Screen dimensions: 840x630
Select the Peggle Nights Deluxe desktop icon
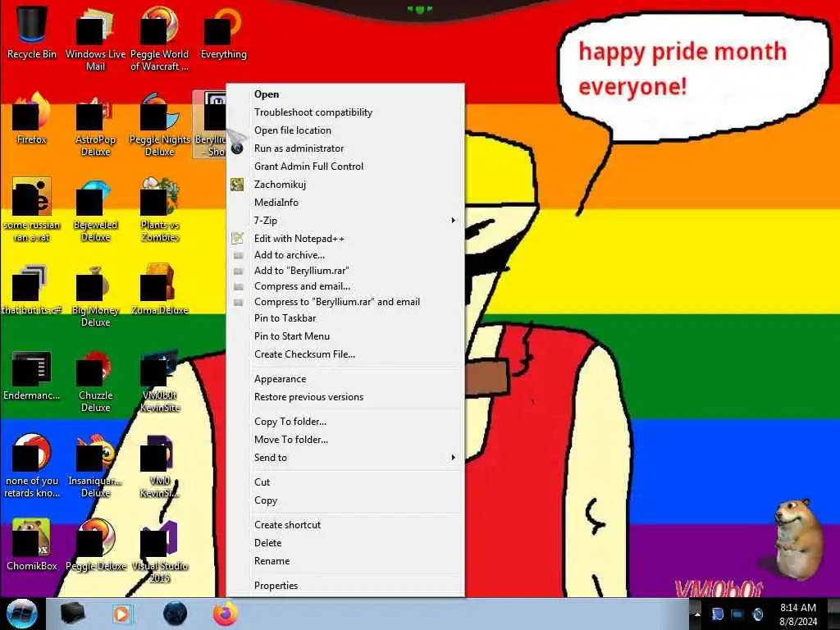(159, 125)
